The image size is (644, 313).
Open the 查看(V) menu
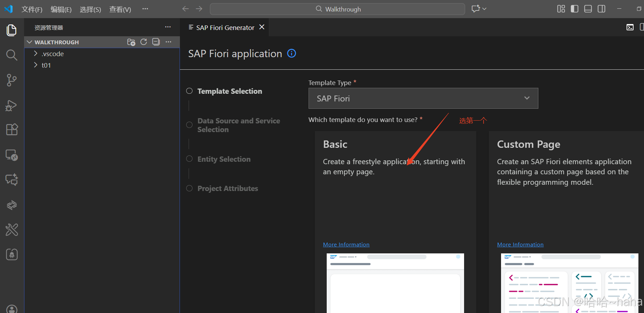pos(120,9)
